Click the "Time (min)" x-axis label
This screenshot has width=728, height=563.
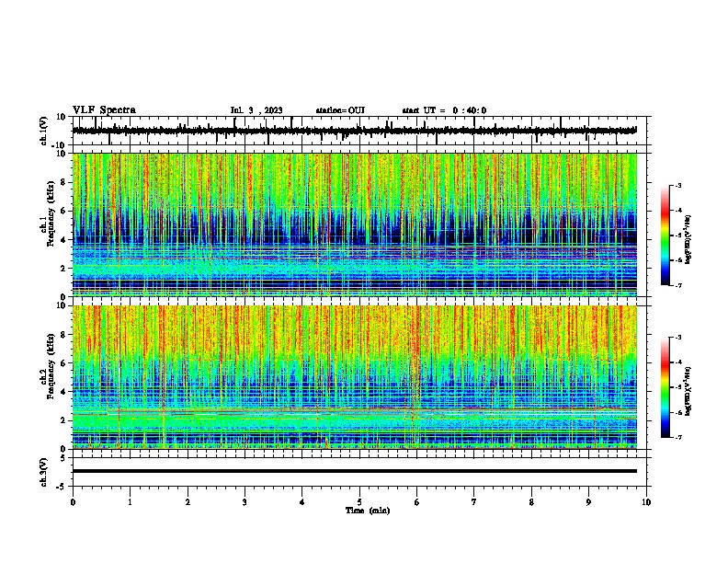(x=368, y=511)
